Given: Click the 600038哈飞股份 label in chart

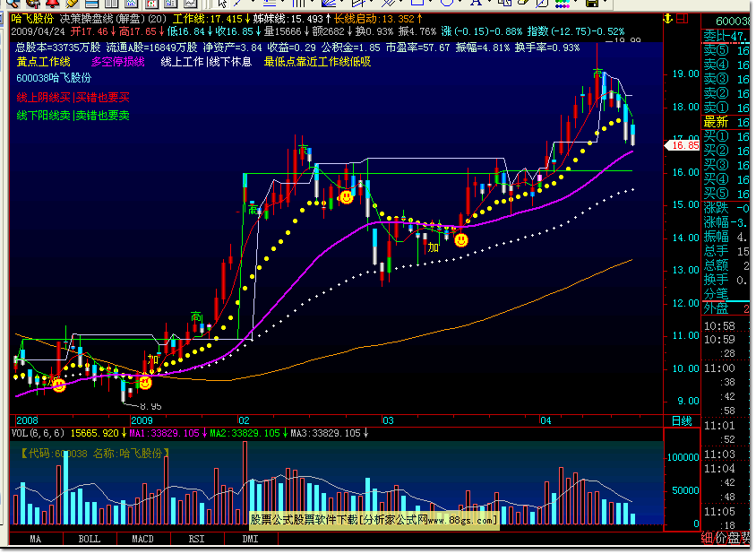Looking at the screenshot, I should [x=54, y=78].
